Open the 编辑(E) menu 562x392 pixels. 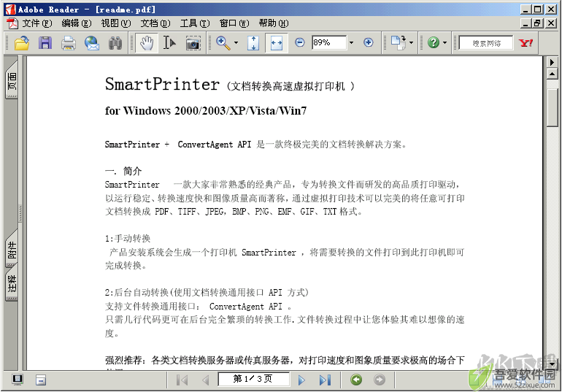(x=77, y=23)
